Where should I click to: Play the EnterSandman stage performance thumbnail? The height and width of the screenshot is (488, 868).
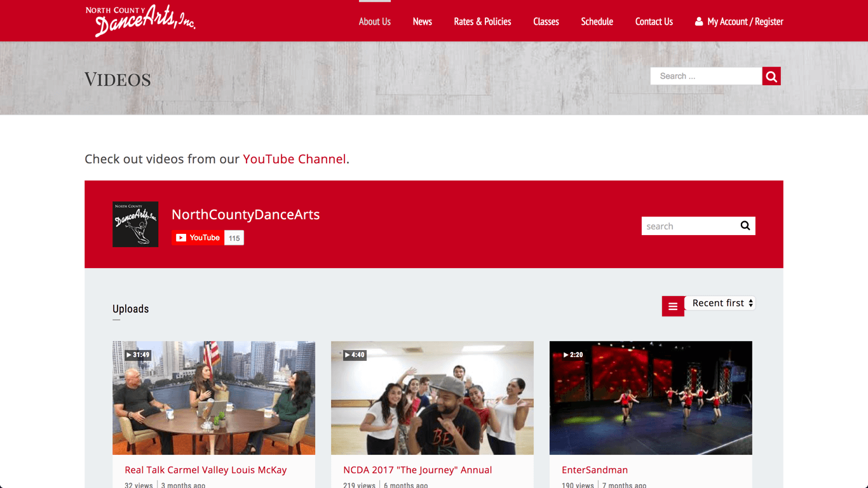651,398
